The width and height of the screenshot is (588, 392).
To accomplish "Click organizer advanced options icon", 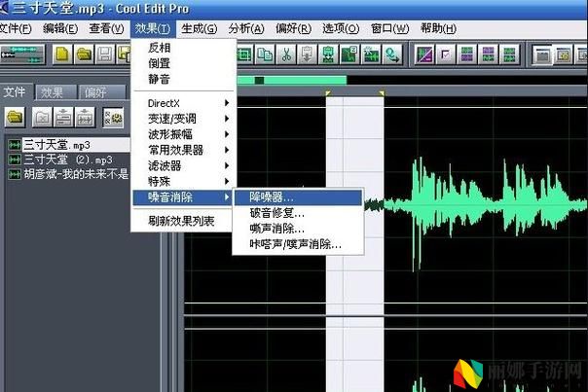I will 113,118.
